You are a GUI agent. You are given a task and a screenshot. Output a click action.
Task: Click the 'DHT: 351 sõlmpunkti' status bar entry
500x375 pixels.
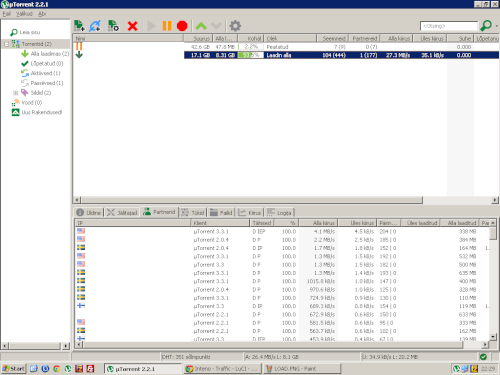point(186,357)
